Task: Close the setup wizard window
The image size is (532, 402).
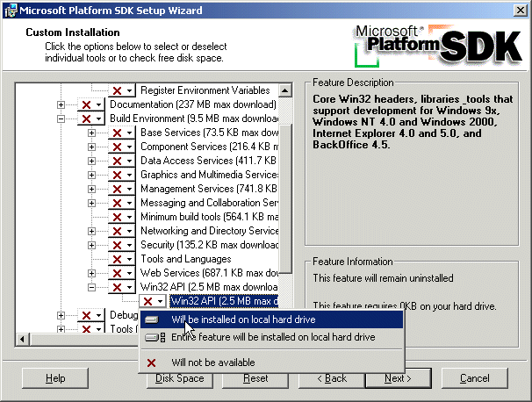Action: [x=520, y=11]
